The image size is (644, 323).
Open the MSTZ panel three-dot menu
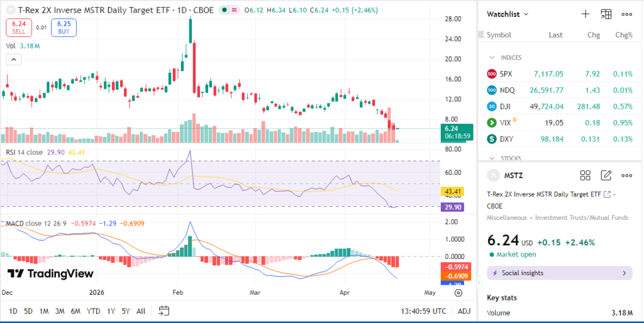coord(626,175)
